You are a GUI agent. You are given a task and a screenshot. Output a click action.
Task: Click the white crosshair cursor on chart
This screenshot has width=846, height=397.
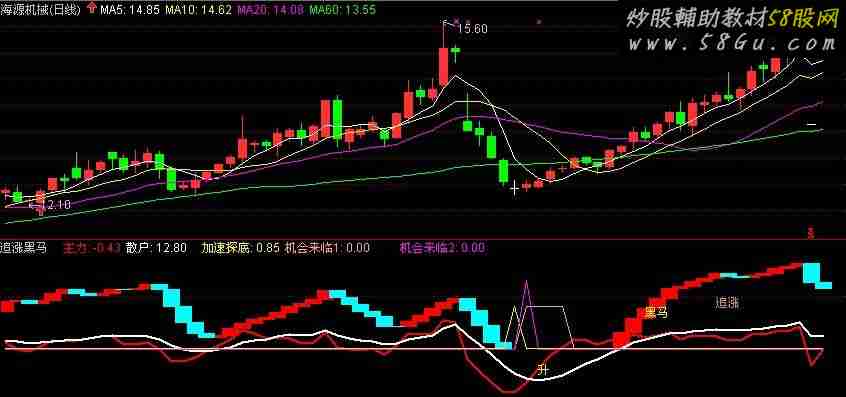click(514, 188)
